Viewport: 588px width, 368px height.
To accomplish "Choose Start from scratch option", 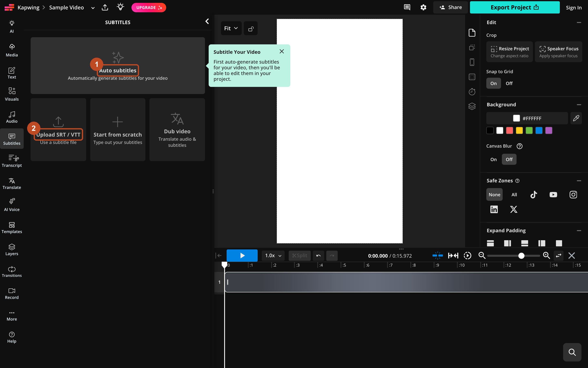I will pyautogui.click(x=118, y=129).
